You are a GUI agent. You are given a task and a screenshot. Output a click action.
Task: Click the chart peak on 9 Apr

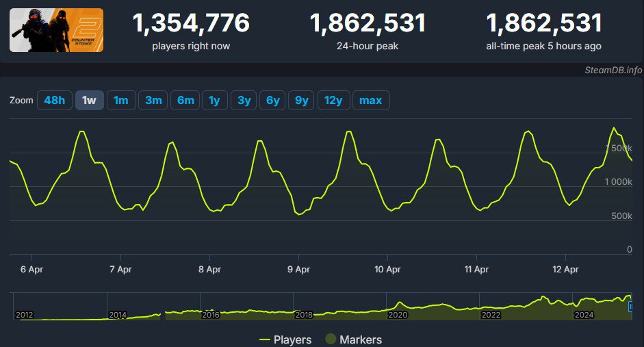[x=350, y=131]
